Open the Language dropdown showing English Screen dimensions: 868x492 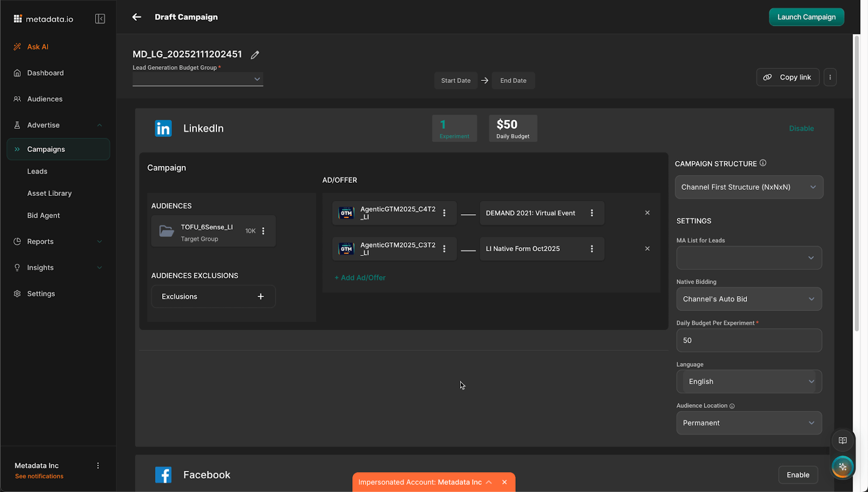point(749,381)
